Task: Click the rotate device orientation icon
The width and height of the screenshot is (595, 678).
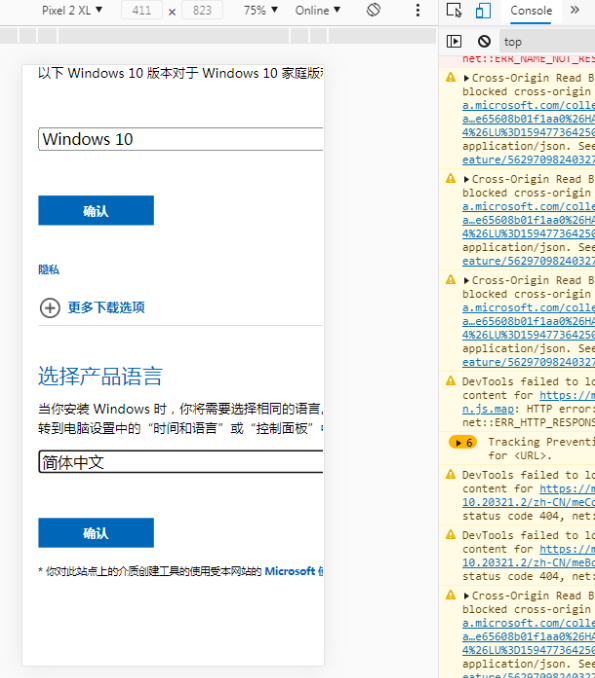Action: (x=373, y=10)
